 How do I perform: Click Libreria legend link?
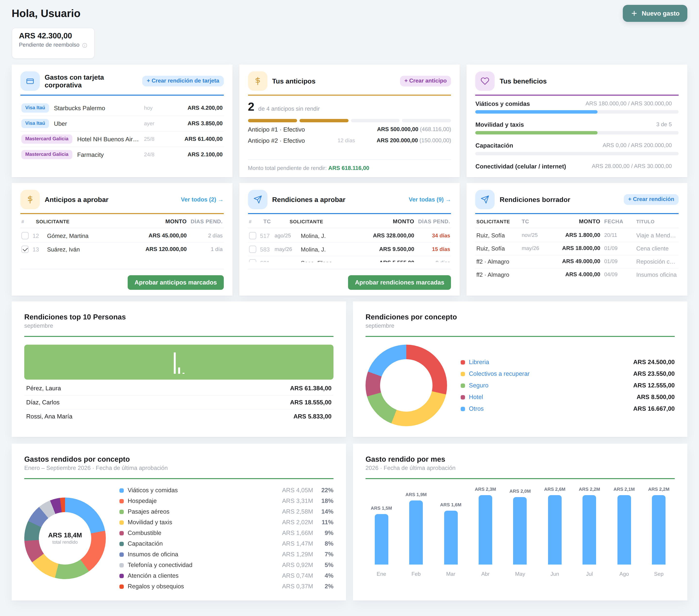[x=478, y=362]
